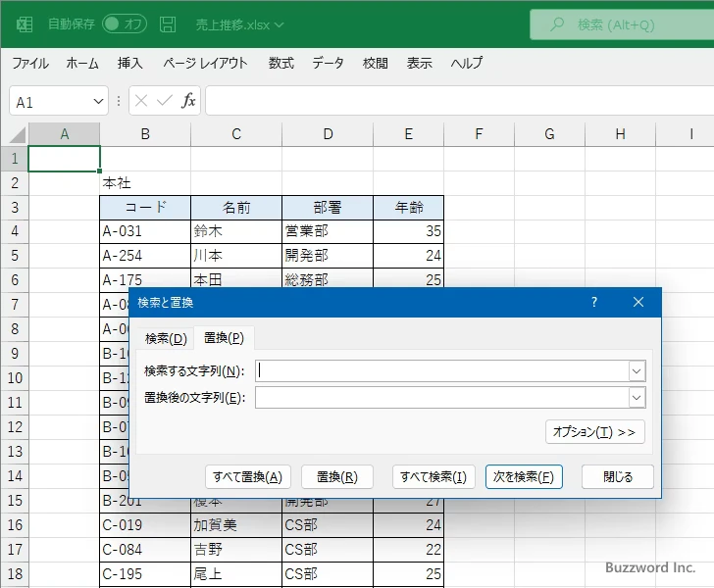Click cell A-031

tap(145, 231)
